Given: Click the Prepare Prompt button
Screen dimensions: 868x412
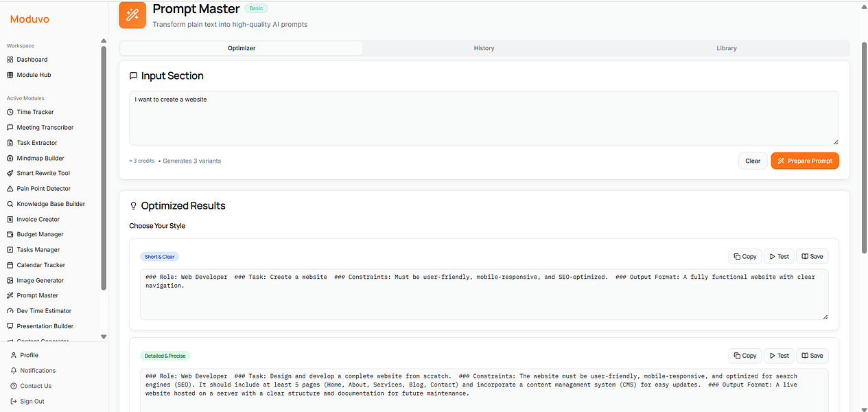Looking at the screenshot, I should point(805,161).
